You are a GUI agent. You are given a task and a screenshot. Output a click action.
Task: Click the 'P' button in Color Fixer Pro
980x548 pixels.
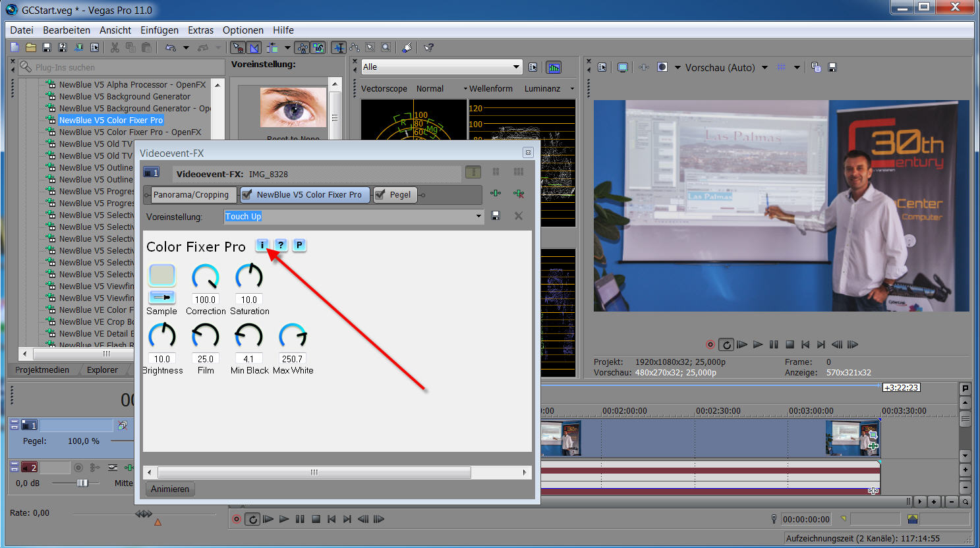[299, 245]
